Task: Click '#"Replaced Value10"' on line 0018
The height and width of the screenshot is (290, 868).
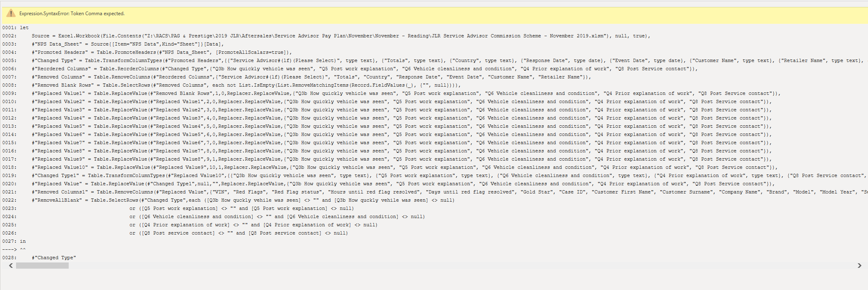Action: (x=60, y=167)
